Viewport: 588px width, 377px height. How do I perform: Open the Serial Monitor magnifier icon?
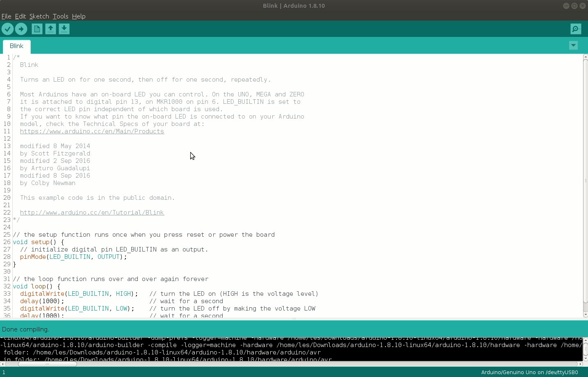coord(576,29)
